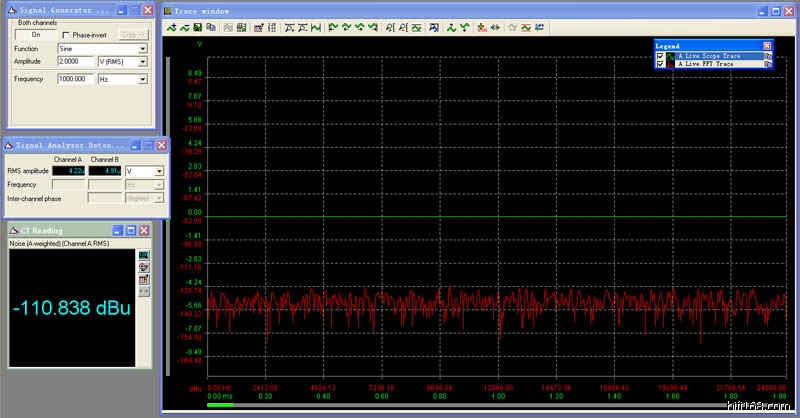Click the Frequency input field showing 1000.000
Viewport: 800px width, 418px height.
[75, 78]
